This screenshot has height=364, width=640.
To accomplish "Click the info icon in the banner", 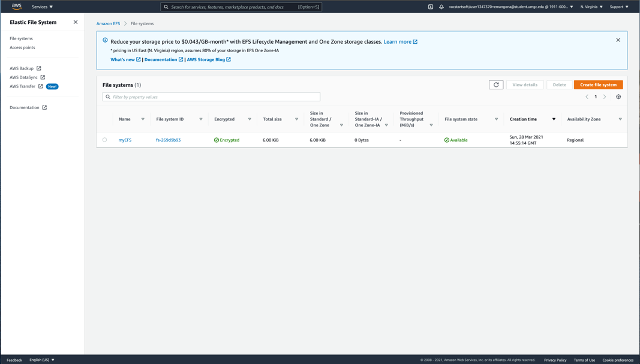I will (x=106, y=40).
